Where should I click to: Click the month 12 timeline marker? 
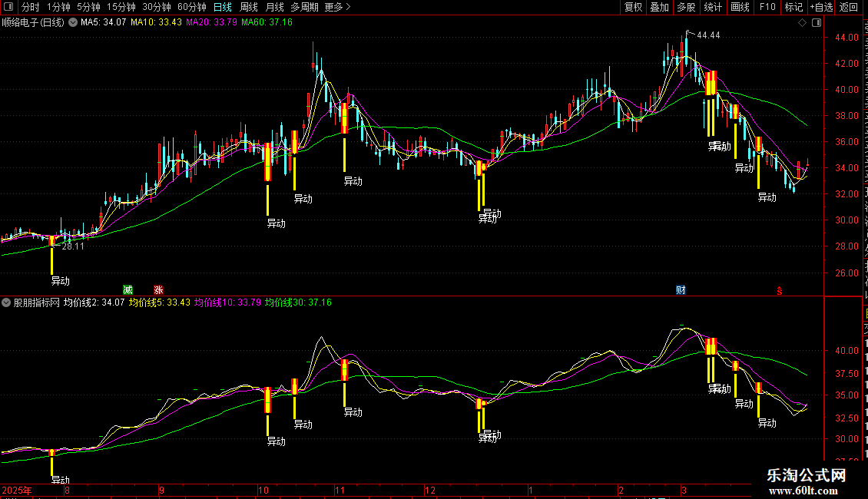[430, 490]
